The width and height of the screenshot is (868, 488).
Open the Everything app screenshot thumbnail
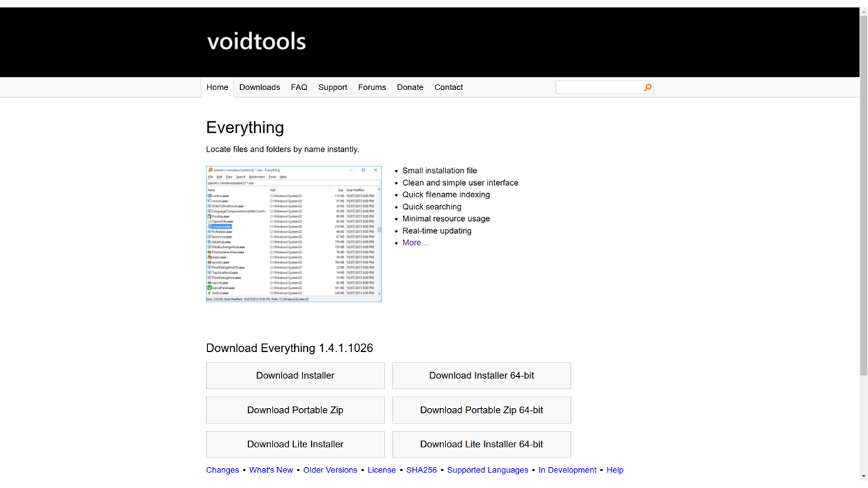pos(294,234)
